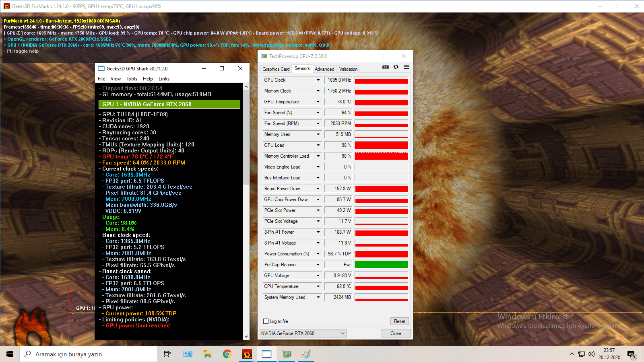Open the GPU Clock sensor dropdown

point(318,80)
